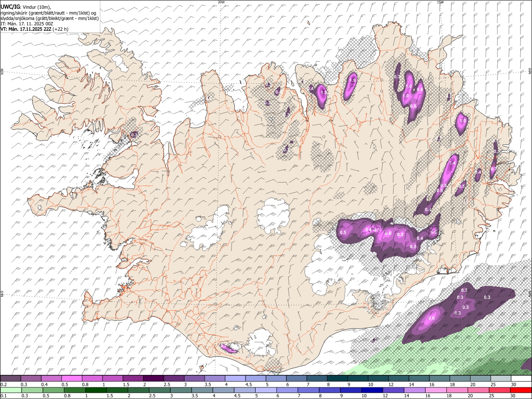Click the pale green 0.1 swatch in the lower legend

point(11,390)
